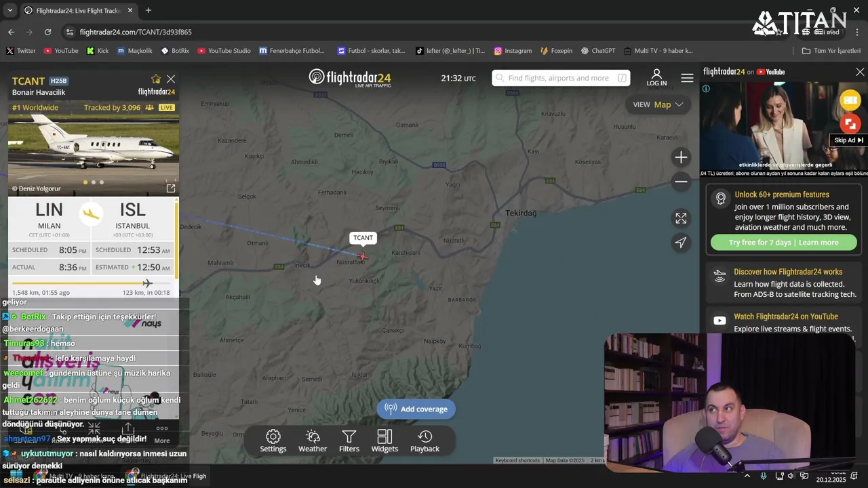Open Kick bookmark
Screen dimensions: 868x488
point(98,51)
